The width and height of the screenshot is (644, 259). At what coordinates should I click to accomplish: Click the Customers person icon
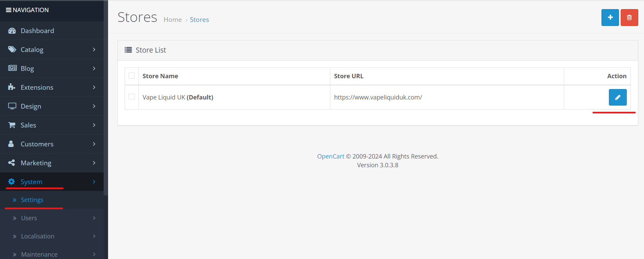pos(11,144)
